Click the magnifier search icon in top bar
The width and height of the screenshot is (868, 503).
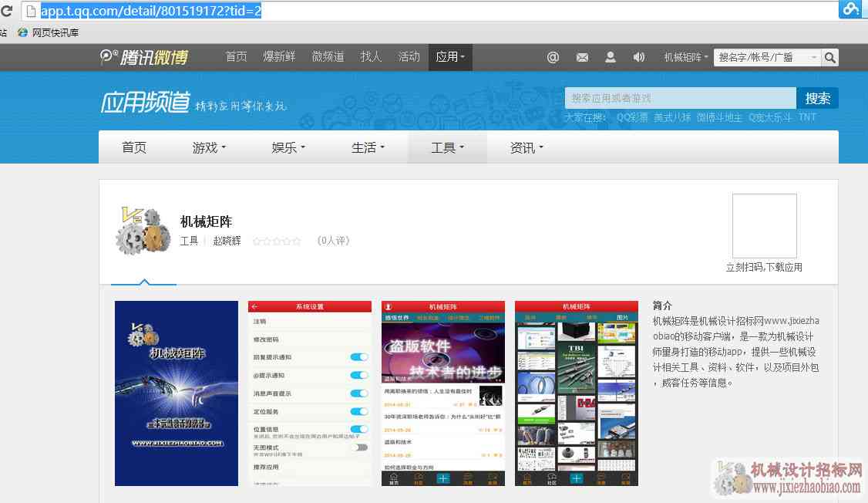[x=829, y=58]
